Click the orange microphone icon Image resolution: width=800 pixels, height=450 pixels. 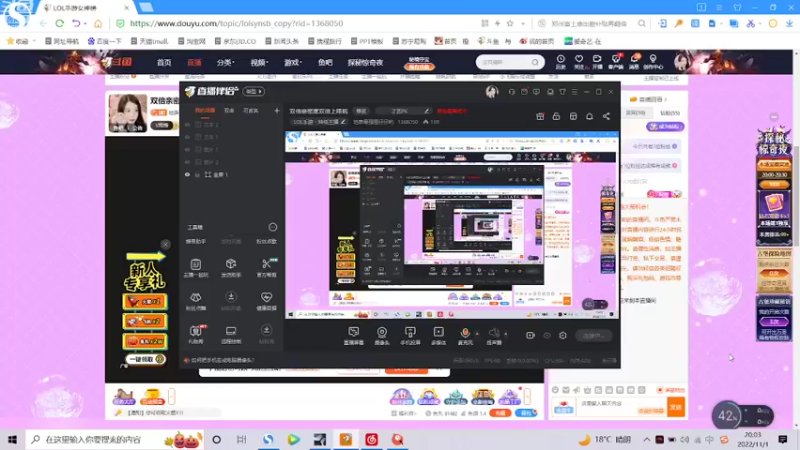(465, 333)
